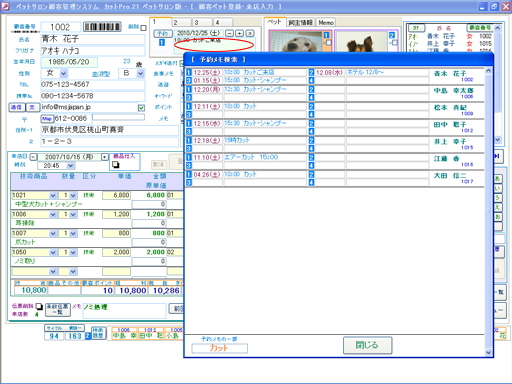This screenshot has height=384, width=512.
Task: Click the minus icon beside the 2010/12/25 reservation date
Action: (x=229, y=33)
